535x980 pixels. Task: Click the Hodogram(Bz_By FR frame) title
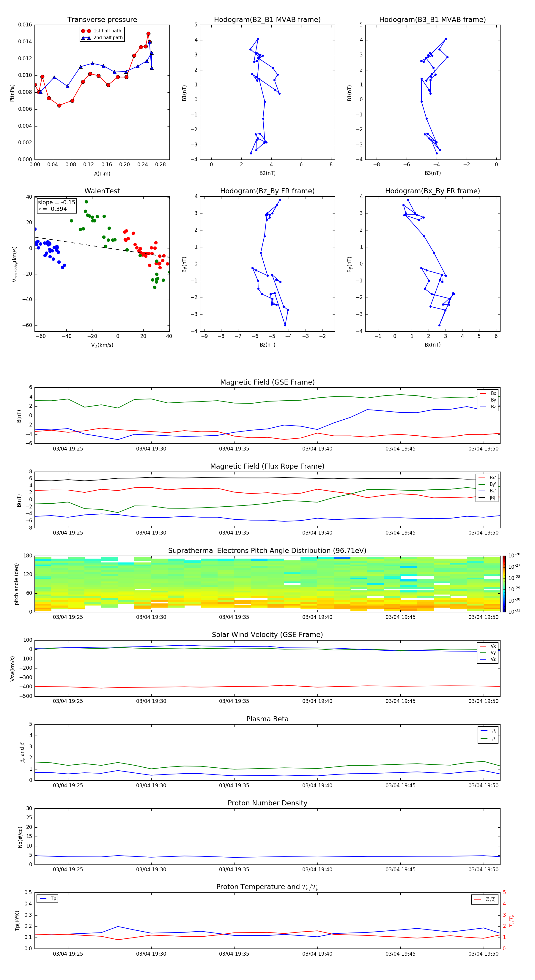click(x=267, y=191)
